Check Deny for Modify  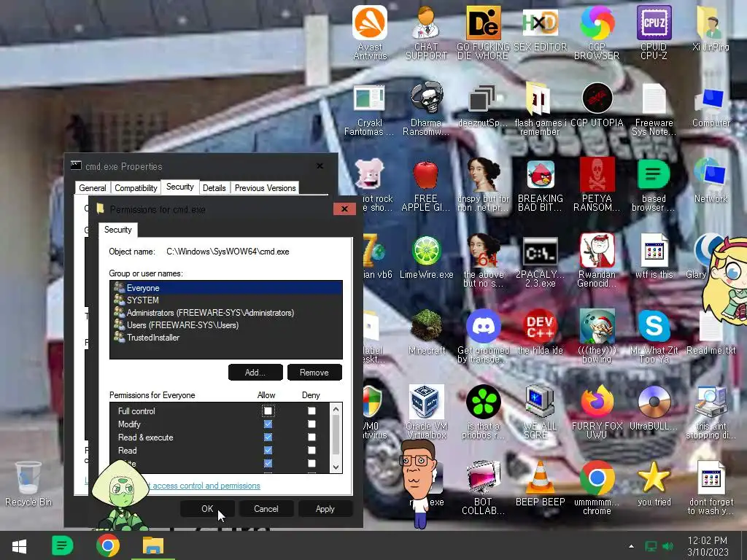[x=311, y=424]
